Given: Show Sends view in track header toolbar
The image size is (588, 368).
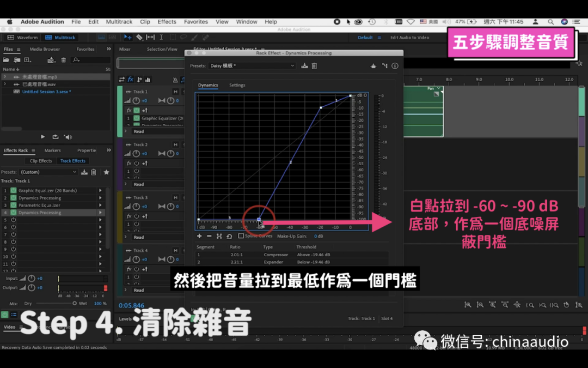Looking at the screenshot, I should pyautogui.click(x=139, y=80).
